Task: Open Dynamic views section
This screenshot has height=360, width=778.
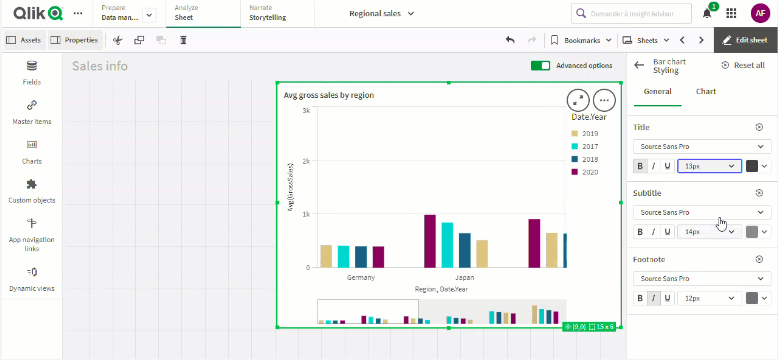Action: coord(32,279)
